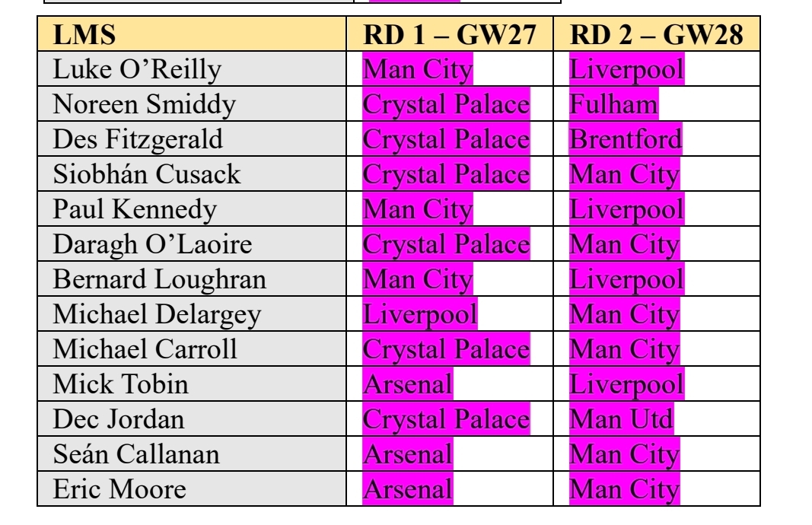812x525 pixels.
Task: Click Brentford in Des Fitzgerald's row
Action: coord(626,139)
